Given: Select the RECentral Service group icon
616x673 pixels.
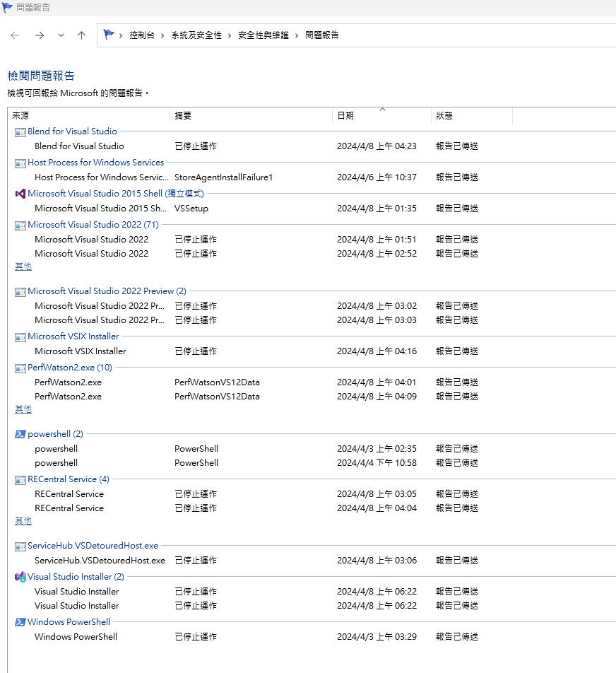Looking at the screenshot, I should coord(20,479).
